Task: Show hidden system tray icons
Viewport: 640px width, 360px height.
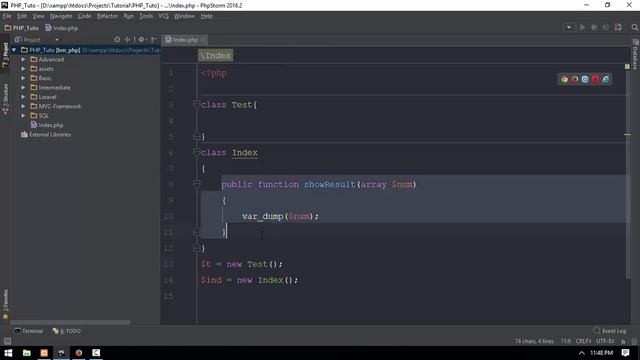Action: click(582, 353)
